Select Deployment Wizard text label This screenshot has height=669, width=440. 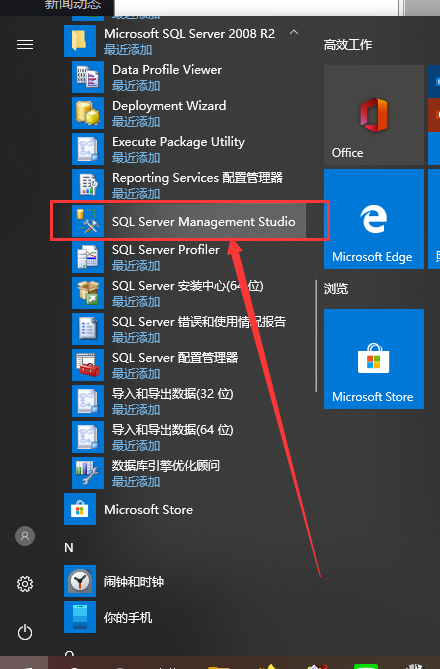[x=169, y=105]
